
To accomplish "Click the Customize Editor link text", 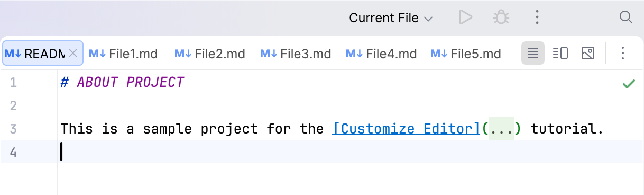I will (x=406, y=129).
